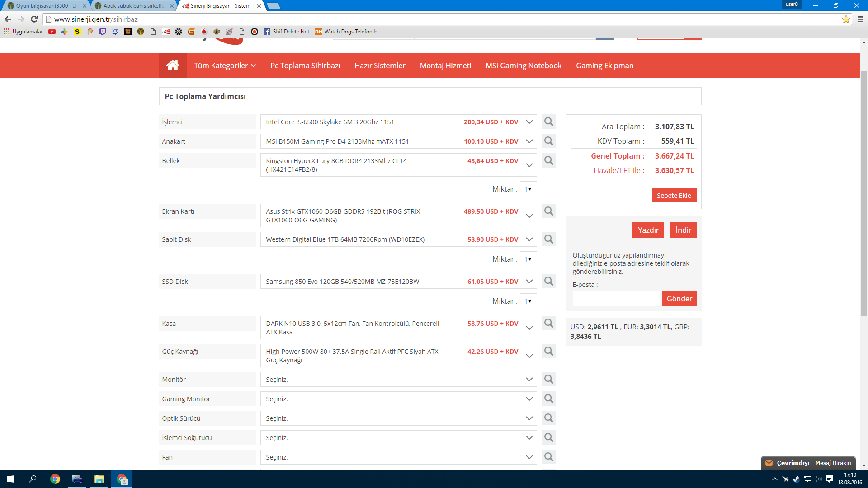Print the configuration with Yazdır
The image size is (868, 488).
click(x=648, y=230)
